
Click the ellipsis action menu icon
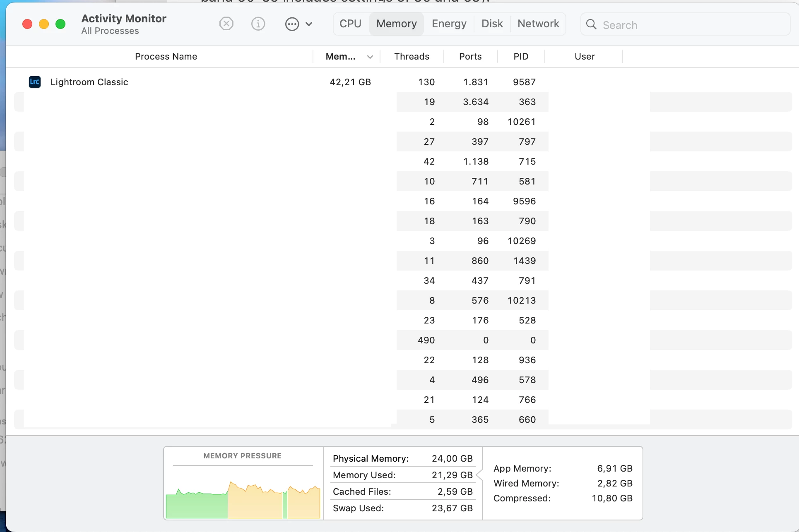tap(292, 24)
